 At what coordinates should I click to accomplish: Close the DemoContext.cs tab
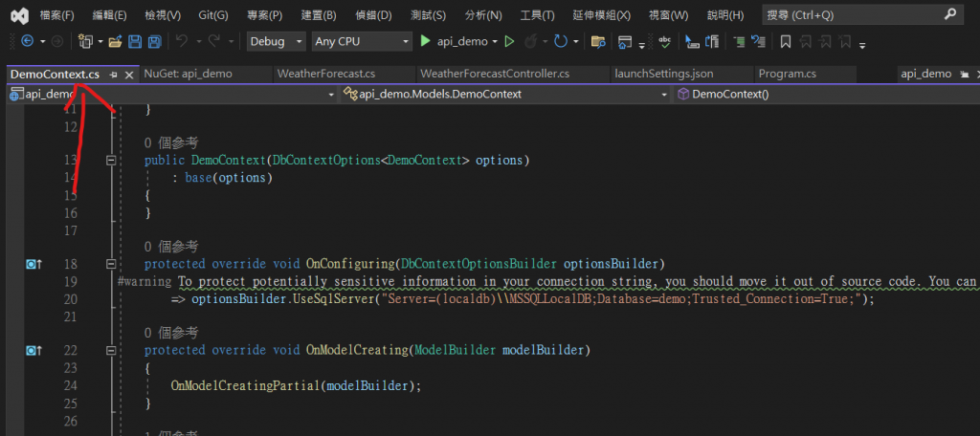point(129,75)
